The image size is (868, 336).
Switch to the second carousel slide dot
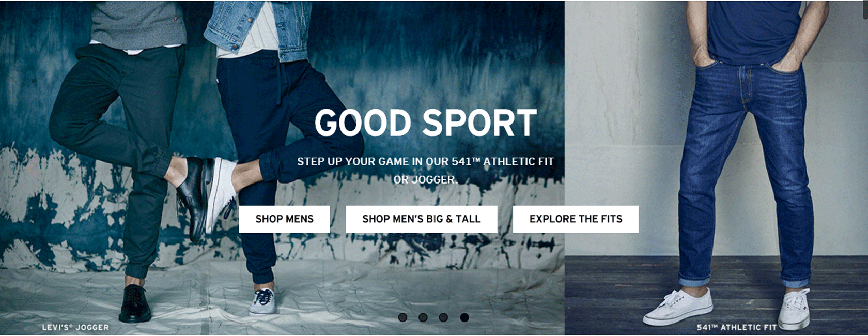pos(423,317)
